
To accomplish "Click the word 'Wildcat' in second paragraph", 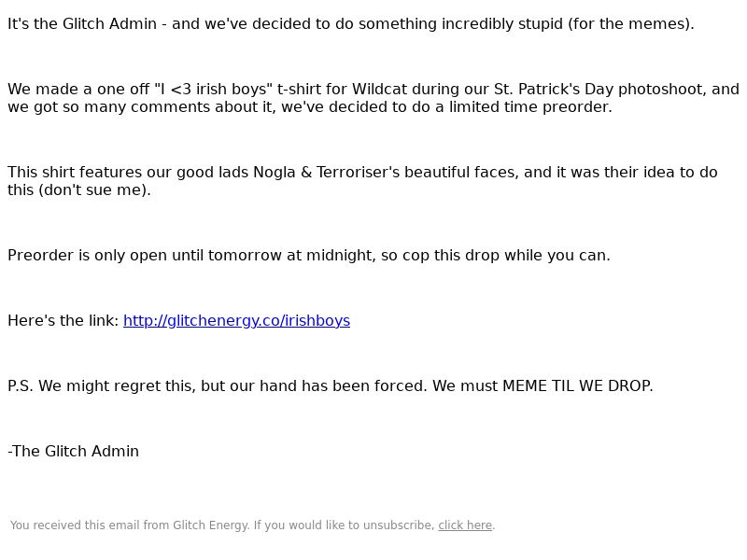I will point(380,89).
